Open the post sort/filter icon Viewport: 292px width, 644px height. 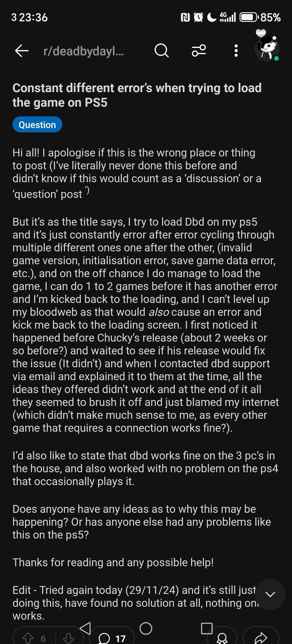tap(198, 51)
